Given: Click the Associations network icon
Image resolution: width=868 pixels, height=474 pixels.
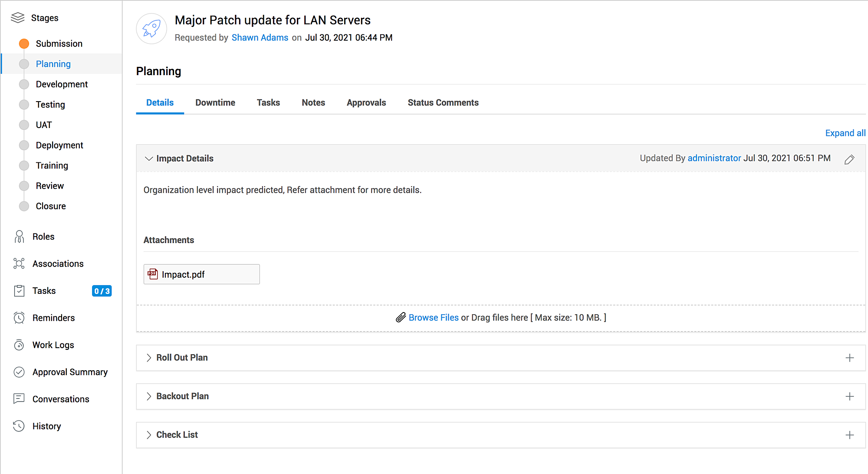Looking at the screenshot, I should (x=19, y=263).
